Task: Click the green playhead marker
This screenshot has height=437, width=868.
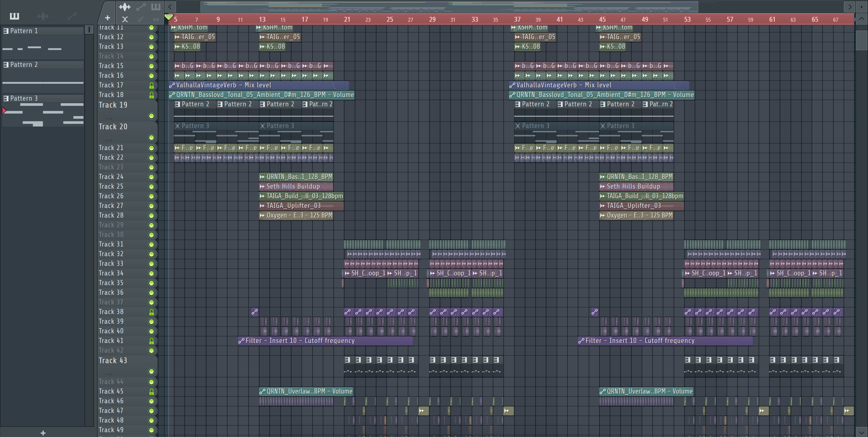Action: click(169, 17)
